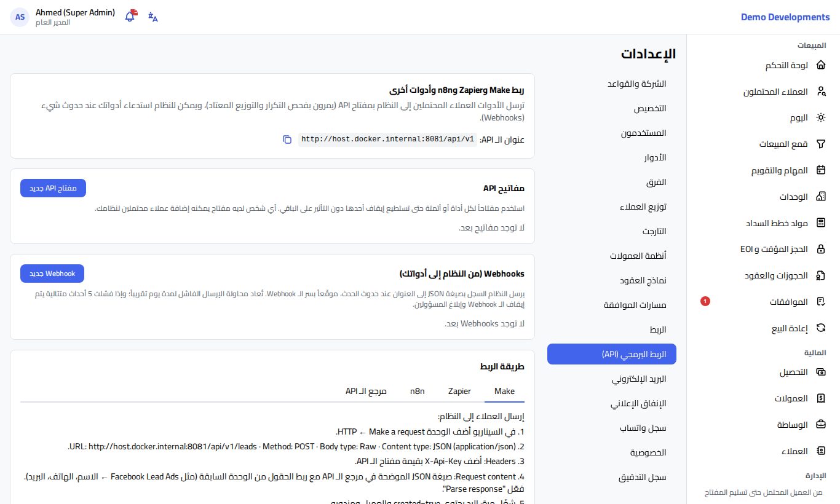Open البريد الإلكتروني settings
840x504 pixels.
(x=611, y=379)
